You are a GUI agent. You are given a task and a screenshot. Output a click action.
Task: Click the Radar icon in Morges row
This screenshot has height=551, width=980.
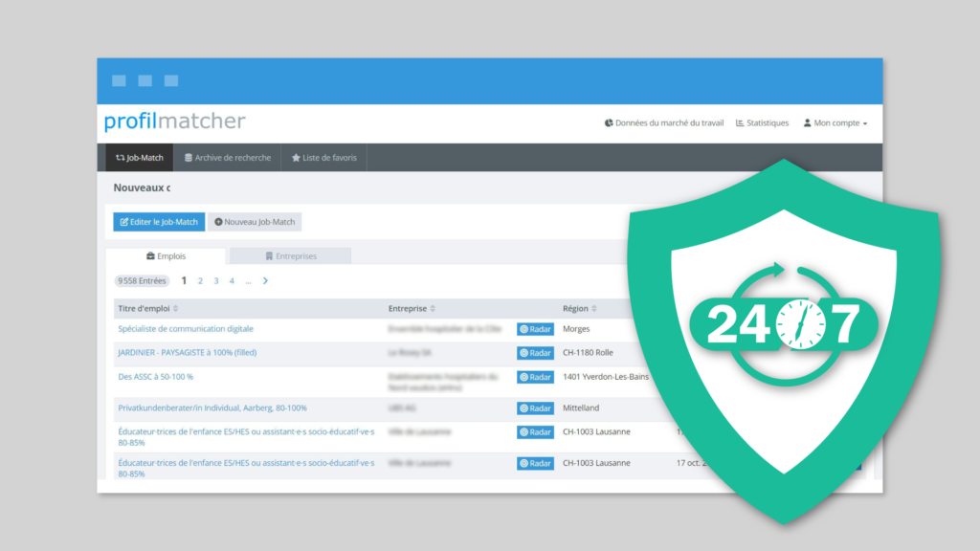[535, 329]
